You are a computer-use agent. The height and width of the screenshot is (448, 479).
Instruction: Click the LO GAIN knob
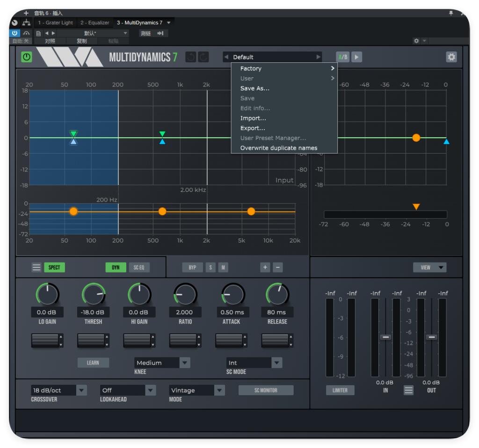coord(47,294)
